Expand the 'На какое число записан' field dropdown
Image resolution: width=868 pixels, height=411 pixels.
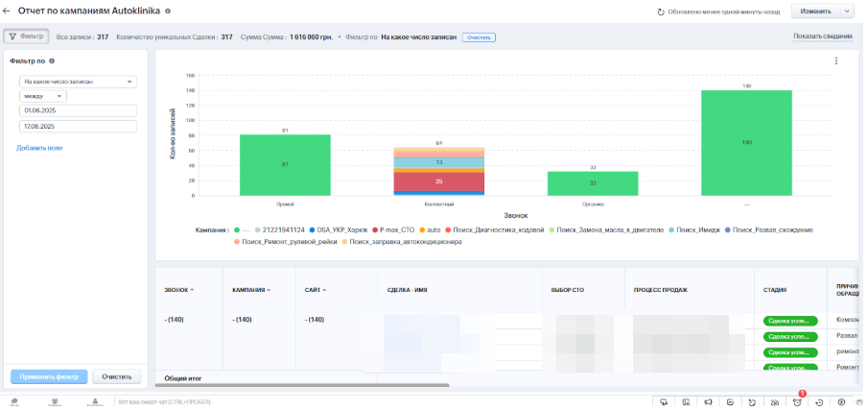coord(77,82)
